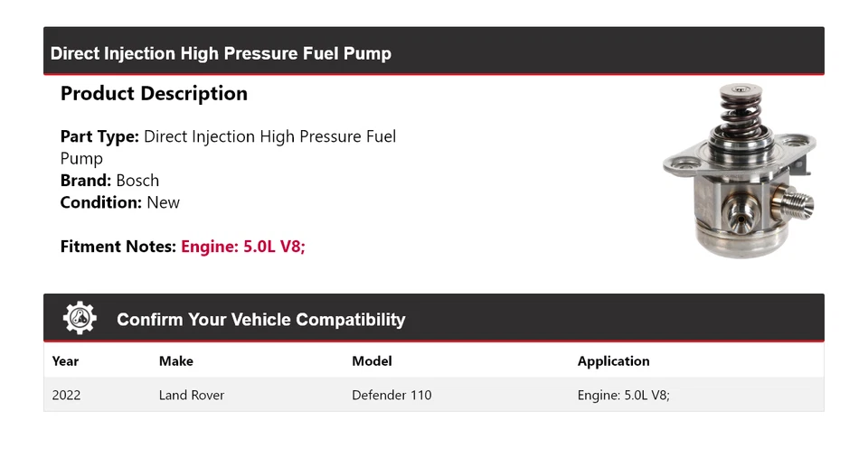The height and width of the screenshot is (467, 868).
Task: Click the Year column header
Action: 65,361
